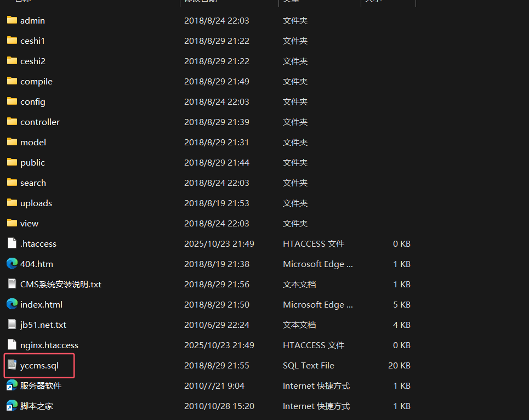Click the 服务器软件 shortcut icon
The width and height of the screenshot is (529, 420).
tap(12, 386)
